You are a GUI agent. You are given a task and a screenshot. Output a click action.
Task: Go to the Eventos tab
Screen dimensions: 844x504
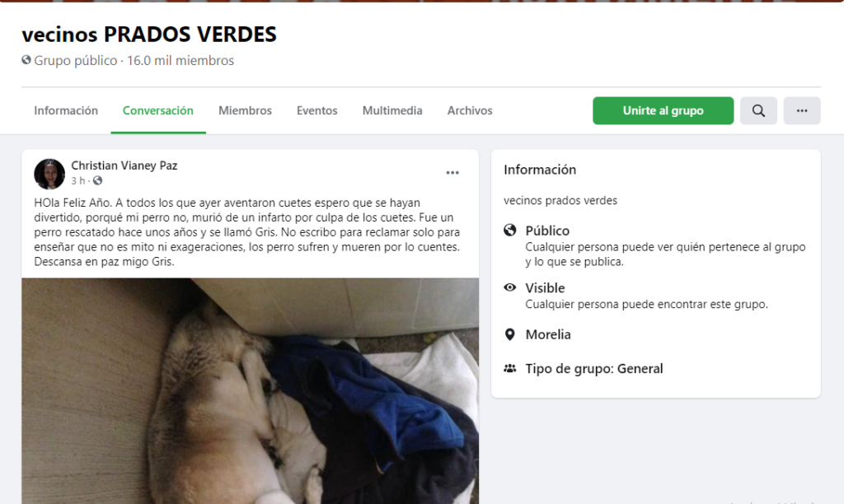(x=317, y=111)
